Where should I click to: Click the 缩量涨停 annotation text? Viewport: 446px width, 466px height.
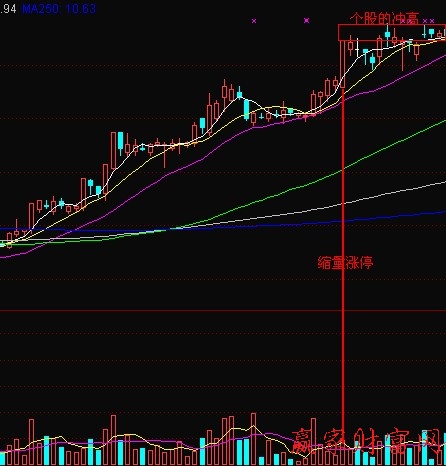coord(345,263)
